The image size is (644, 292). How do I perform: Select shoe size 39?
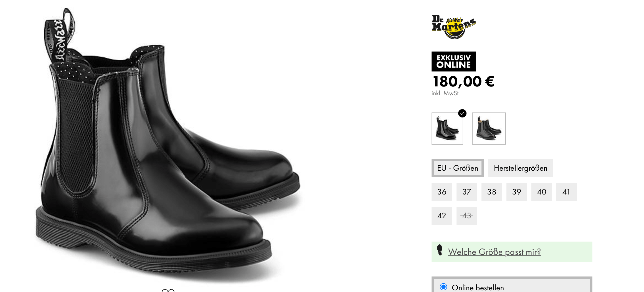(517, 192)
